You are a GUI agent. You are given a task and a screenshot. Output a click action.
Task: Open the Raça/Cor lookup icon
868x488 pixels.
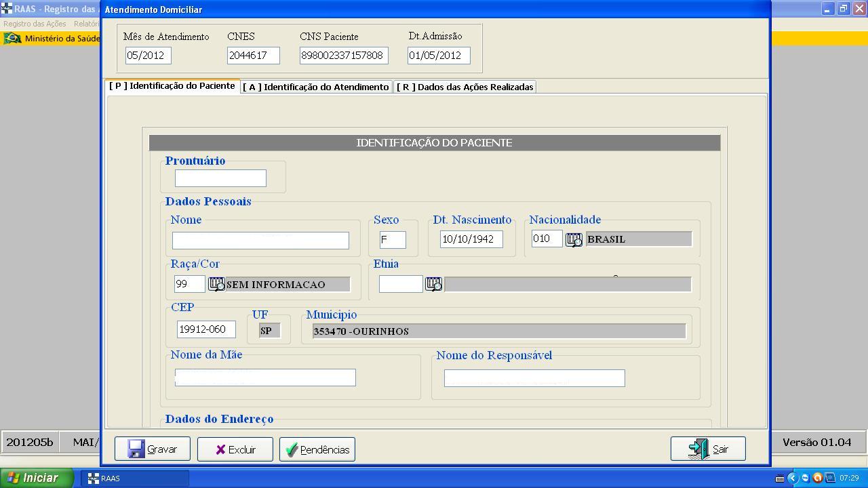coord(216,285)
